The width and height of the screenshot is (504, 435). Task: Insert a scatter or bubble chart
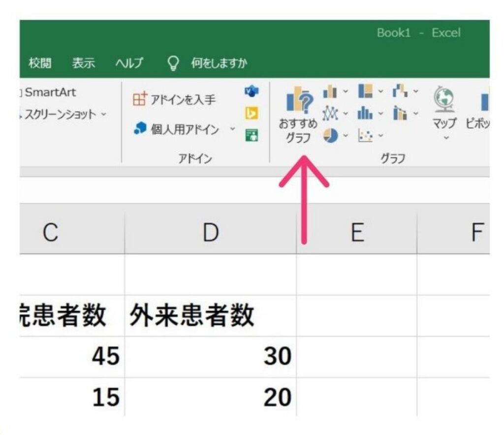tap(366, 136)
